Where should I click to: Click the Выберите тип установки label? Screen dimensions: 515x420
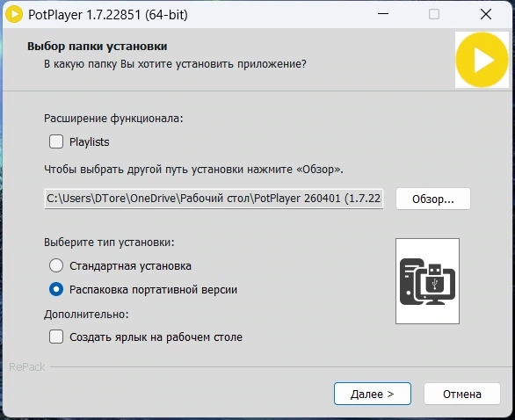click(x=109, y=243)
